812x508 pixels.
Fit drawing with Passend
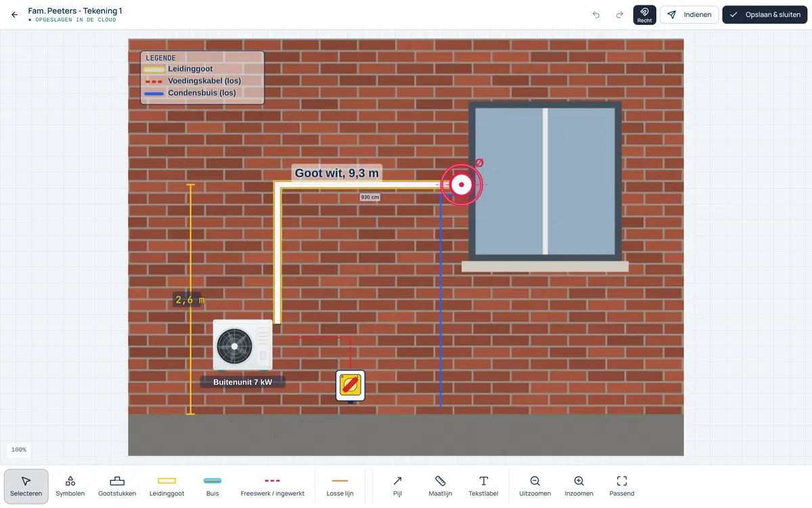tap(622, 486)
